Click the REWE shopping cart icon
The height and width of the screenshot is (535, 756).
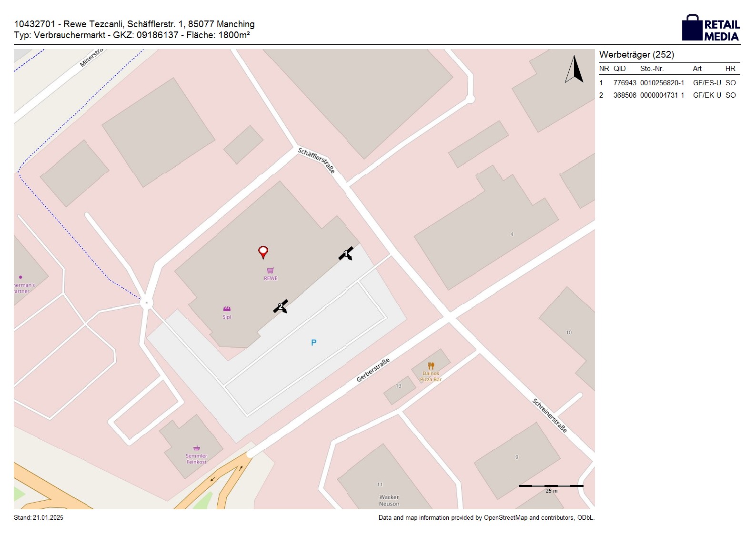coord(270,271)
